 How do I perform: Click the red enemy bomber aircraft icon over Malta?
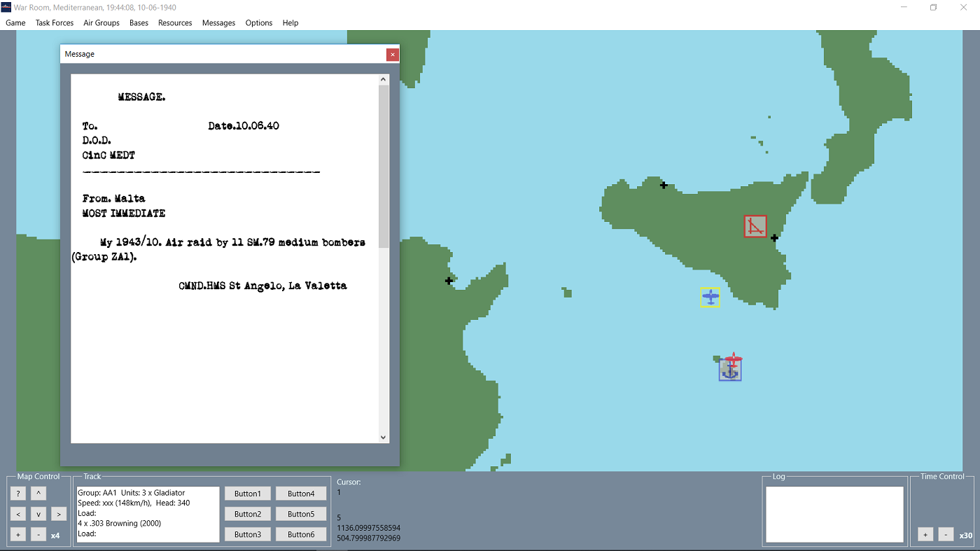pyautogui.click(x=733, y=361)
